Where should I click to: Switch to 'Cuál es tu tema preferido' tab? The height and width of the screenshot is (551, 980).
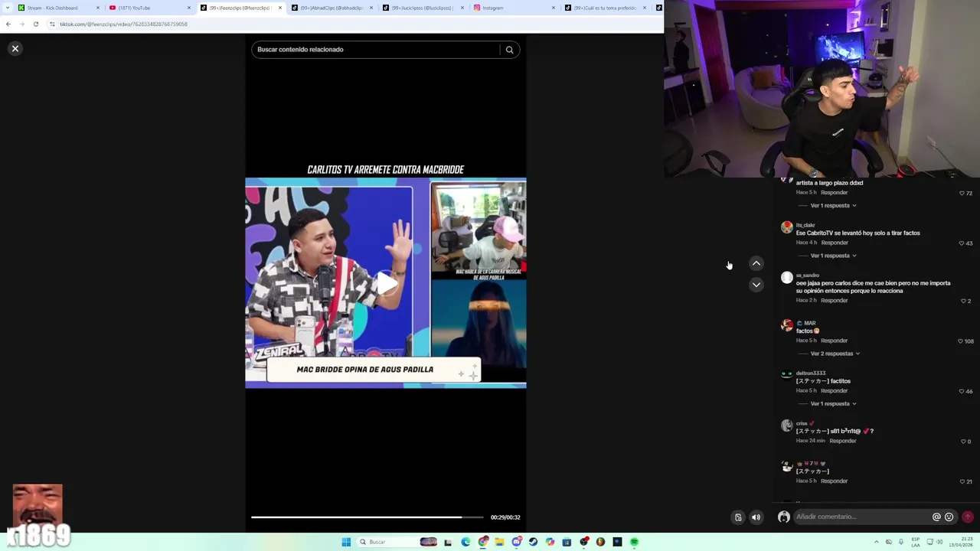(x=606, y=8)
